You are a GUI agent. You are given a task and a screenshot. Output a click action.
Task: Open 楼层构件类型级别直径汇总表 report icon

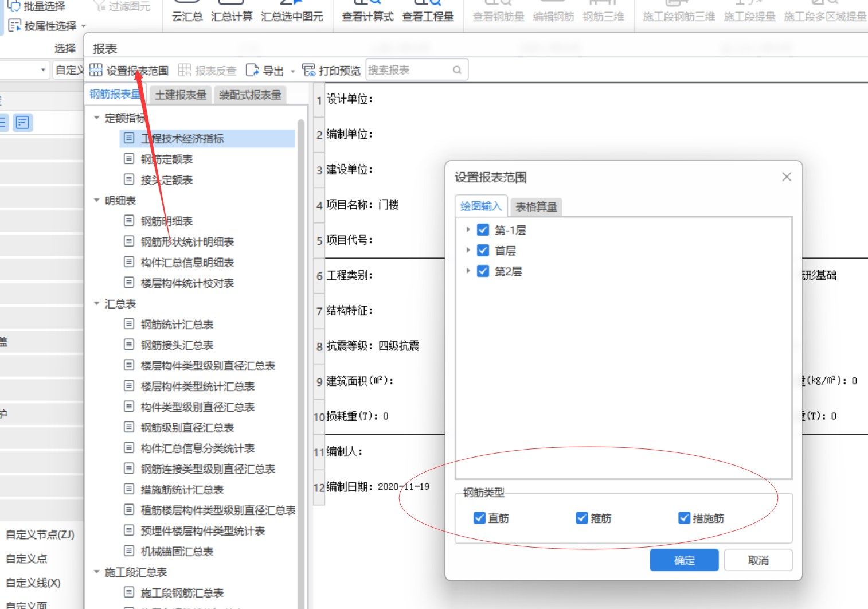click(129, 365)
